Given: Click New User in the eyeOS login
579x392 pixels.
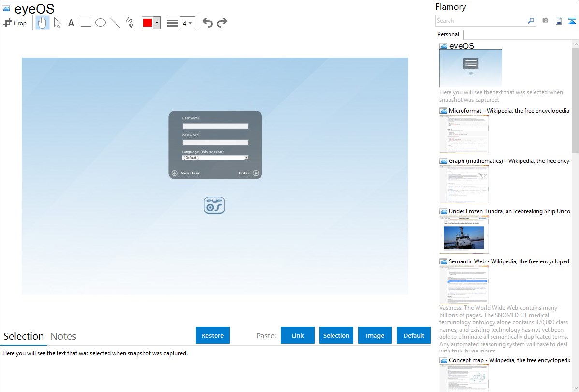Looking at the screenshot, I should pyautogui.click(x=186, y=173).
